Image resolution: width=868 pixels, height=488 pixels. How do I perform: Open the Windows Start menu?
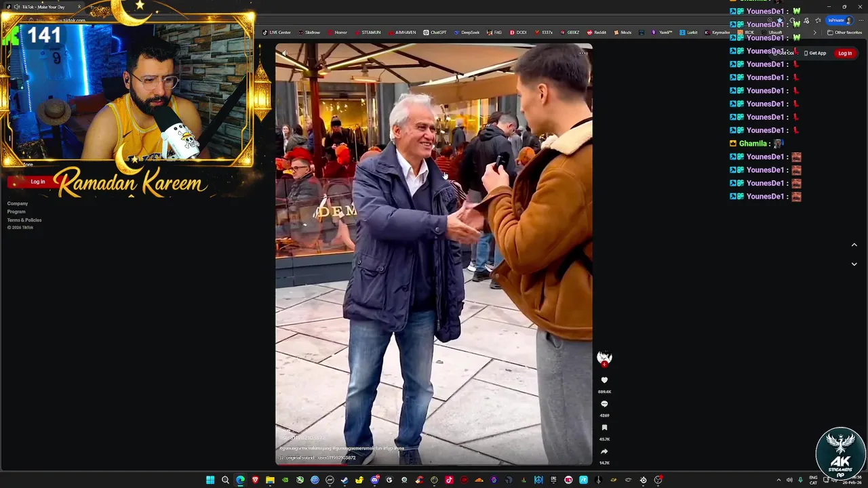pos(210,480)
